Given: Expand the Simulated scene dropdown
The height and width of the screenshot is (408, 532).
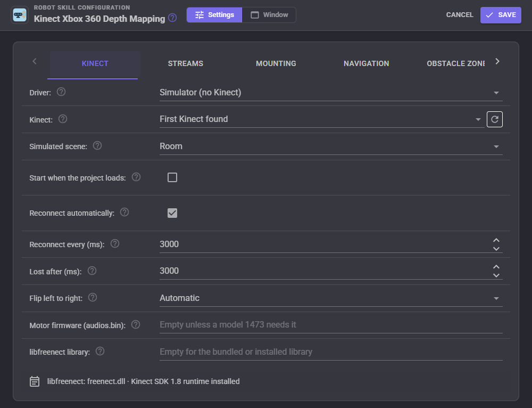Looking at the screenshot, I should tap(331, 146).
